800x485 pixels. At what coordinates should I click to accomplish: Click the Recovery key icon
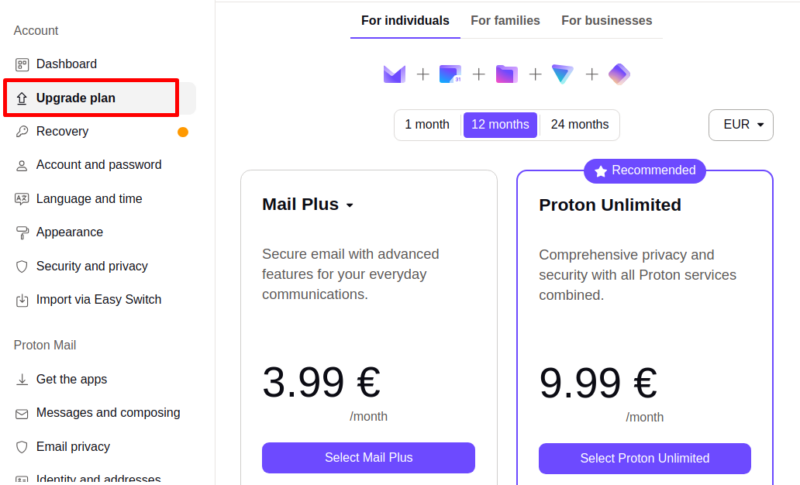(22, 131)
